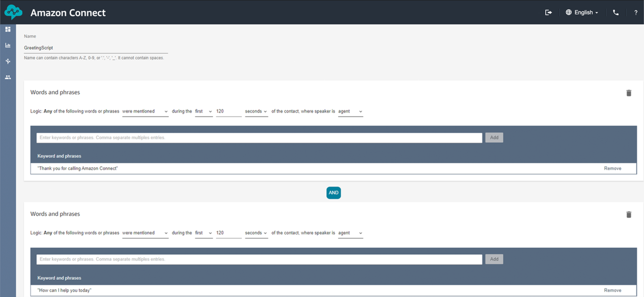This screenshot has width=644, height=297.
Task: Click 'Keyword and phrases' header in first condition
Action: 59,156
